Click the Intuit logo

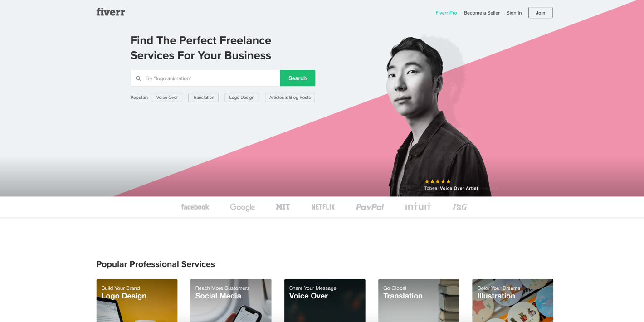point(418,207)
